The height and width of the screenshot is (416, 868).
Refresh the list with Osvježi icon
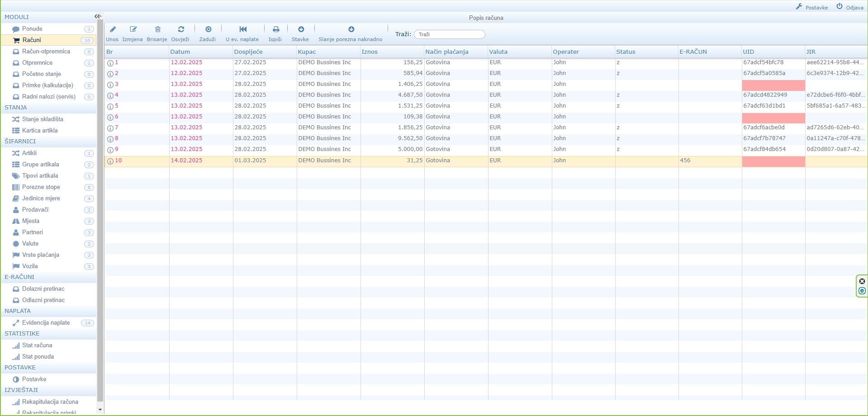181,29
